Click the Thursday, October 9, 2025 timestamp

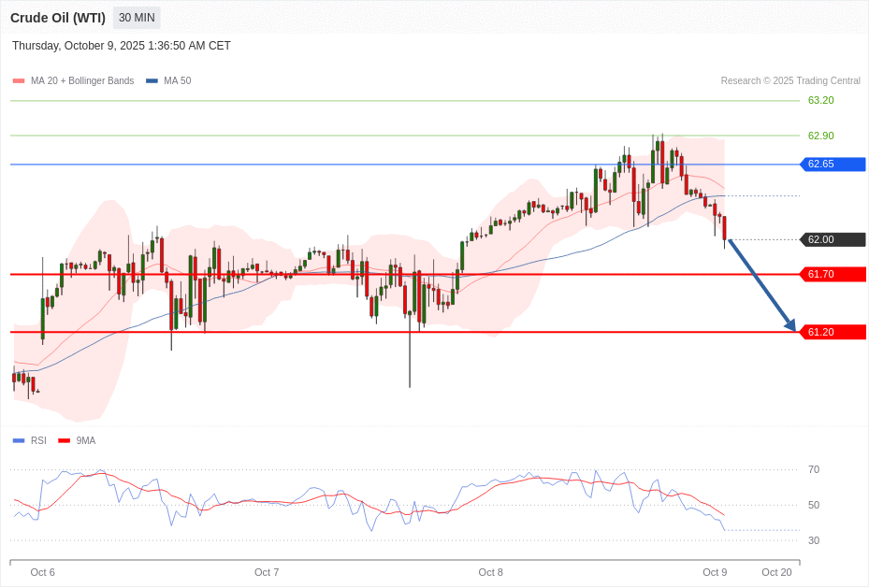tap(122, 46)
